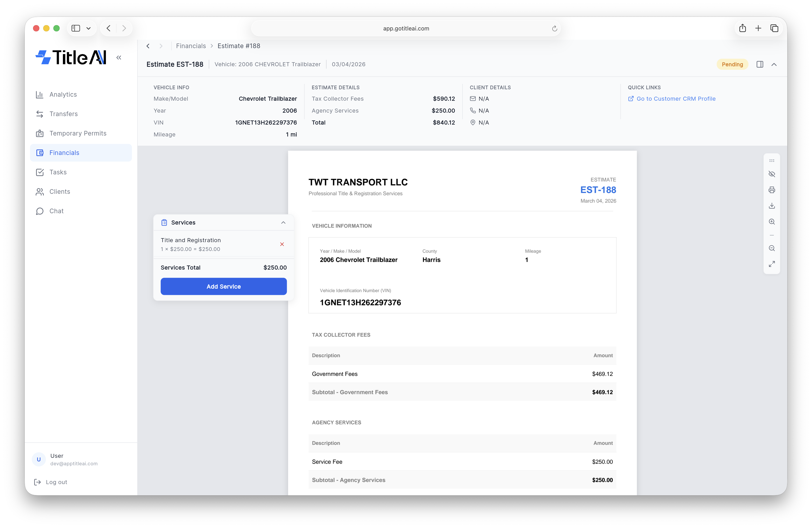Remove the Title and Registration service
The height and width of the screenshot is (528, 812).
click(x=282, y=244)
